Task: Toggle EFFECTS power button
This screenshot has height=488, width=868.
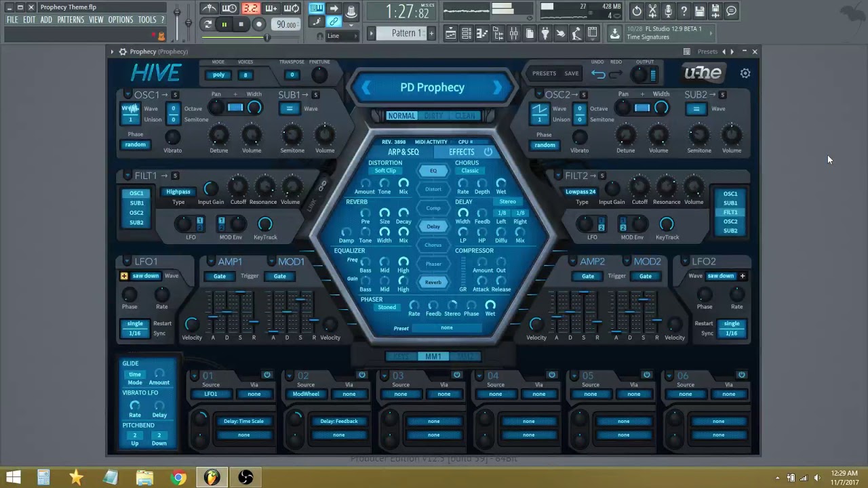Action: (x=488, y=152)
